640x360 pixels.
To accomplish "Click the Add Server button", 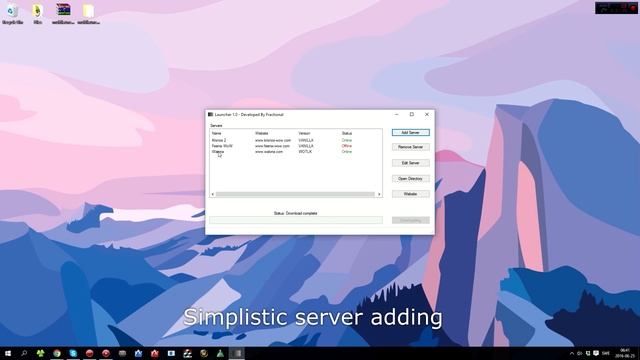I will pyautogui.click(x=411, y=133).
